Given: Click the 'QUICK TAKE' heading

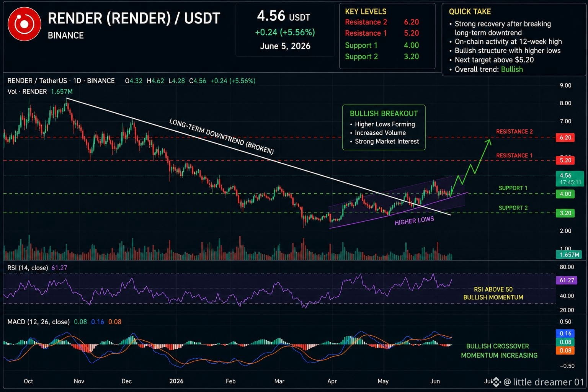Looking at the screenshot, I should pos(470,11).
